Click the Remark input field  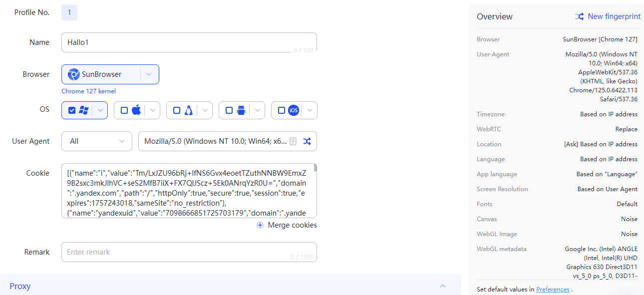point(189,252)
